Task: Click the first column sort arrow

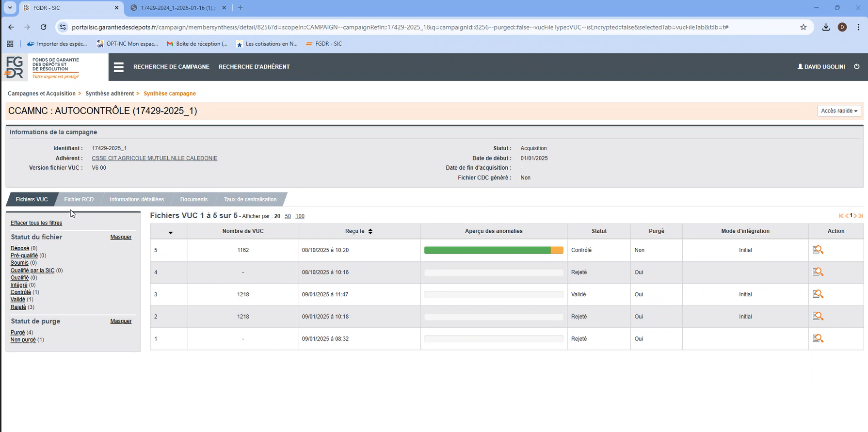Action: pyautogui.click(x=171, y=233)
